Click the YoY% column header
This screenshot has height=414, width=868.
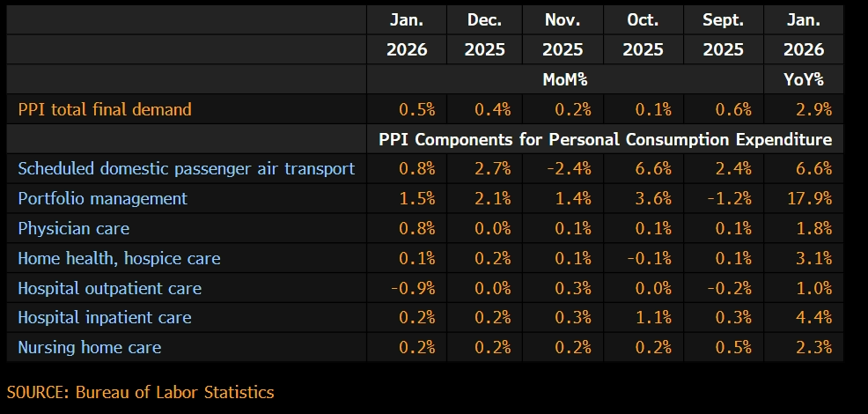(x=803, y=80)
